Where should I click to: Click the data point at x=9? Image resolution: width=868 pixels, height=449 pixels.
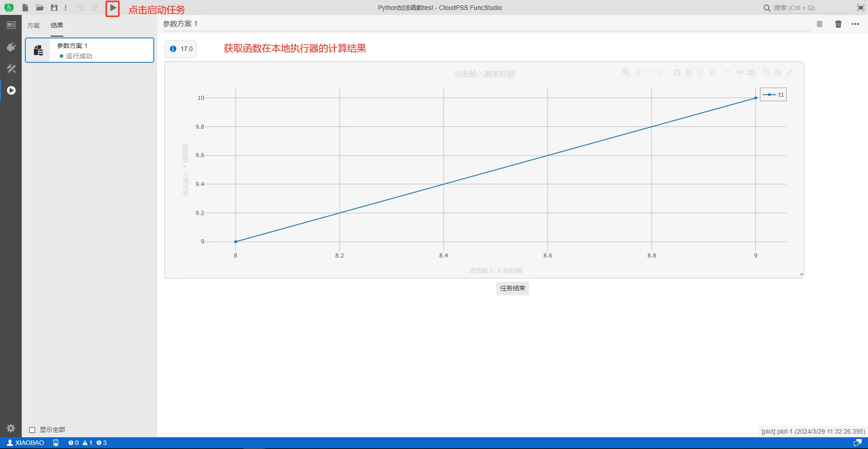coord(756,98)
